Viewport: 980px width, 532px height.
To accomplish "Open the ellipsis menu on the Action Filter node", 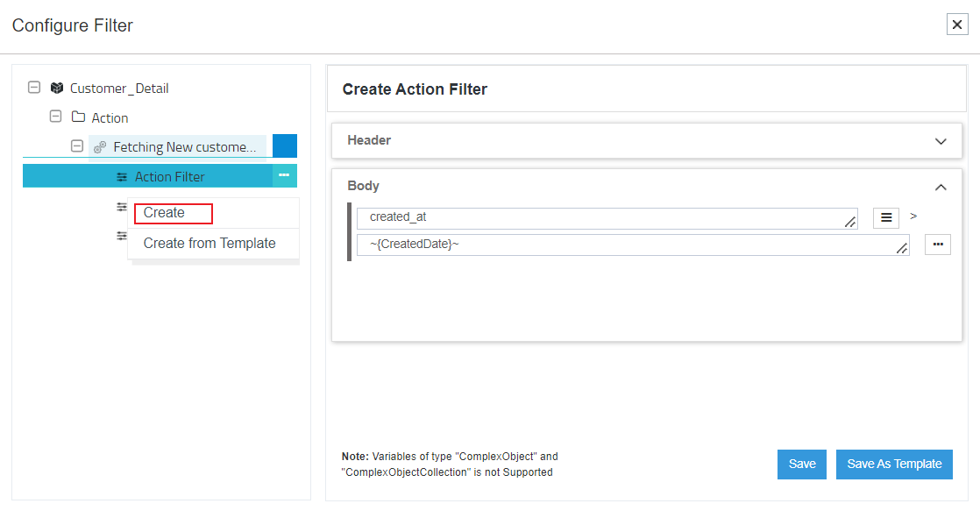I will tap(284, 175).
